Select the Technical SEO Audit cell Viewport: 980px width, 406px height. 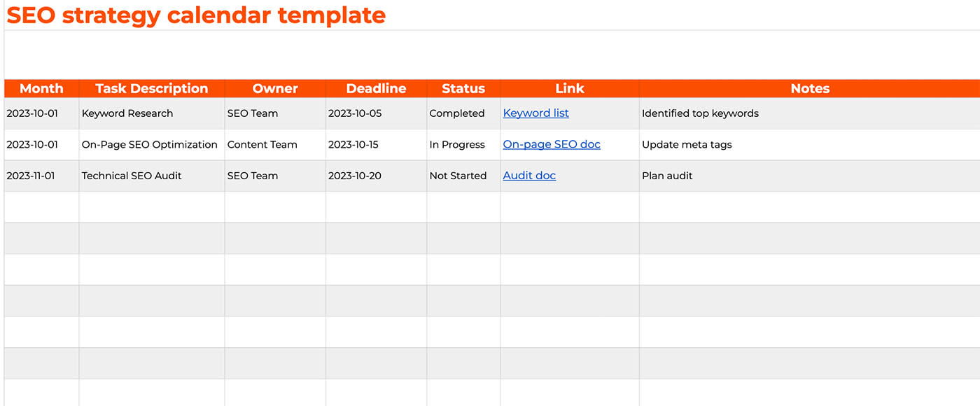(x=132, y=176)
